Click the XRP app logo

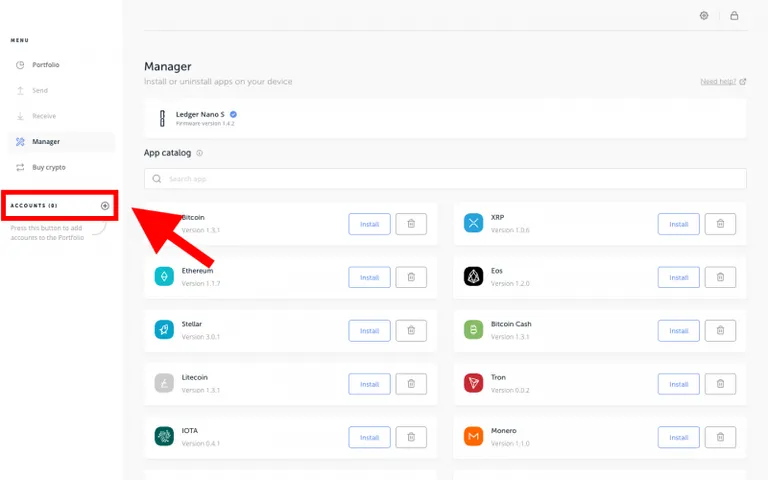[473, 223]
